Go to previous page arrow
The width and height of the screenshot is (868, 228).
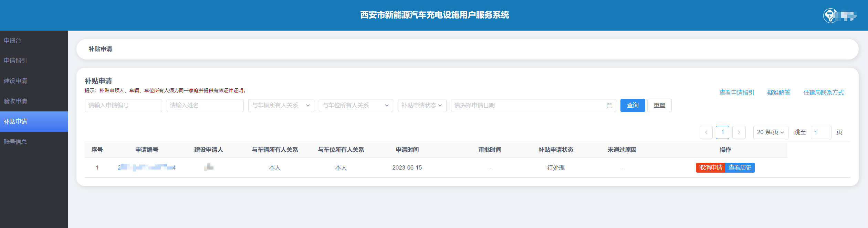[706, 132]
